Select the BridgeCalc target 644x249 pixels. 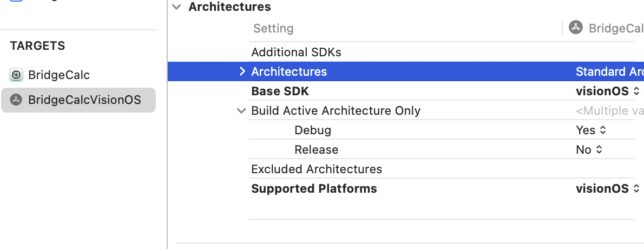tap(58, 75)
